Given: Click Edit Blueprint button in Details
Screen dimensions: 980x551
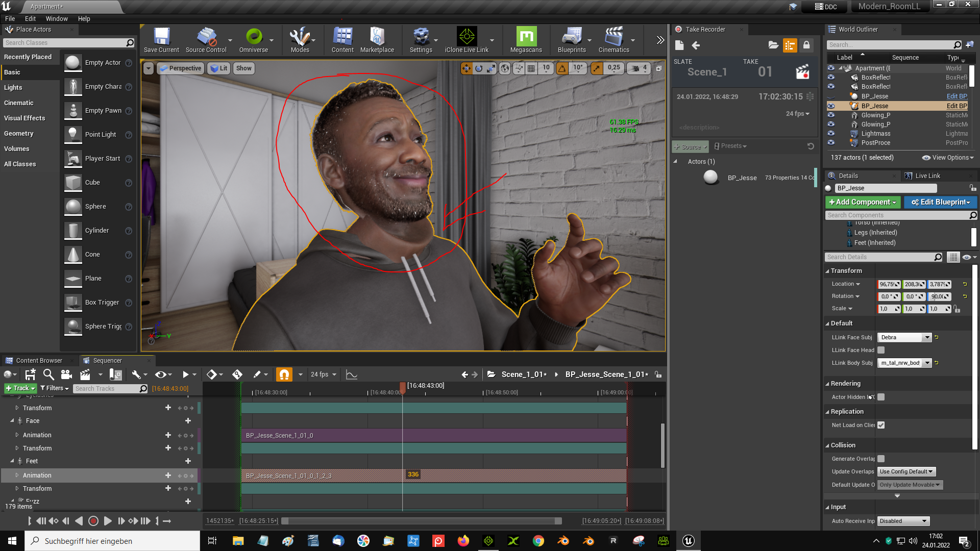Looking at the screenshot, I should [940, 202].
